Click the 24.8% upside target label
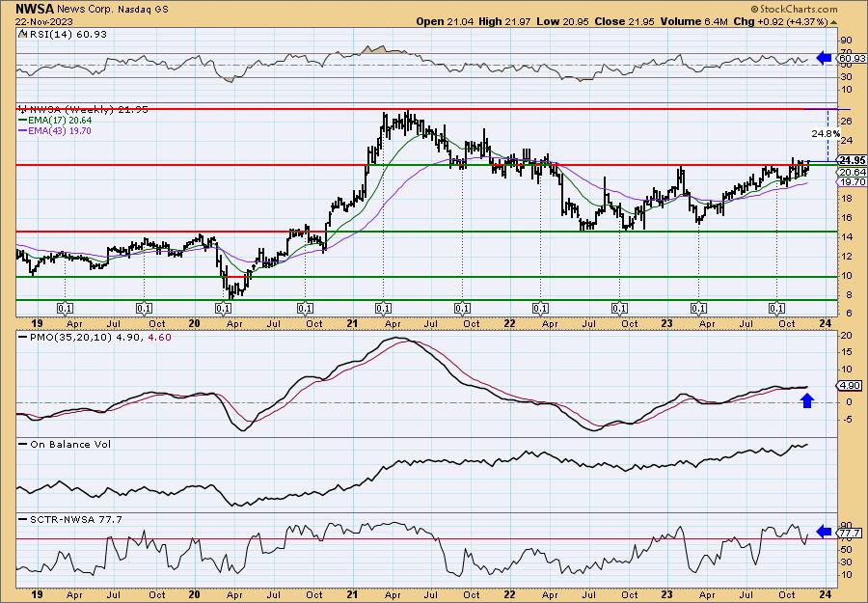Screen dimensions: 868x603 (x=826, y=134)
